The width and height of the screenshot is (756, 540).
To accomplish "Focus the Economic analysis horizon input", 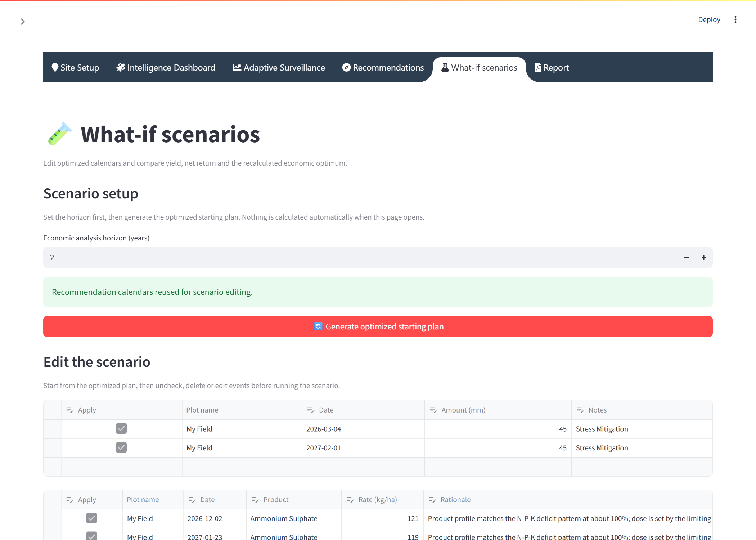I will pos(361,257).
